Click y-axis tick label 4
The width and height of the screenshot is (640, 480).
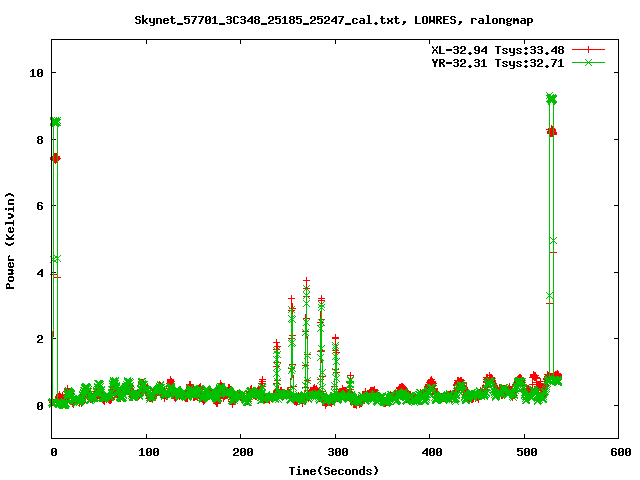[40, 273]
